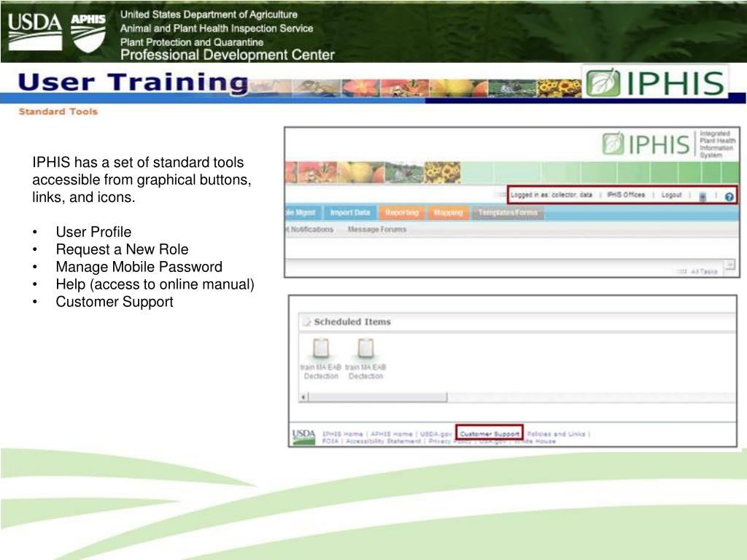
Task: Click the 'Customer Support' bullet text
Action: tap(115, 302)
